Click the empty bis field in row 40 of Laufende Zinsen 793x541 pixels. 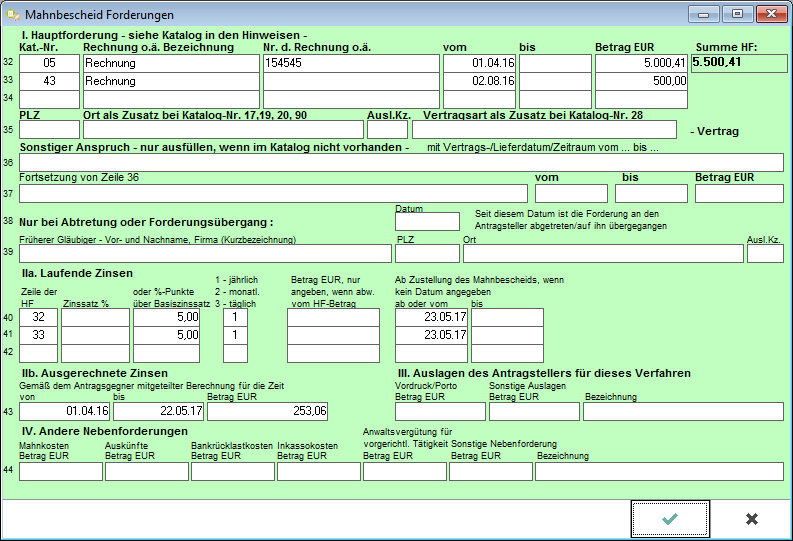[507, 318]
